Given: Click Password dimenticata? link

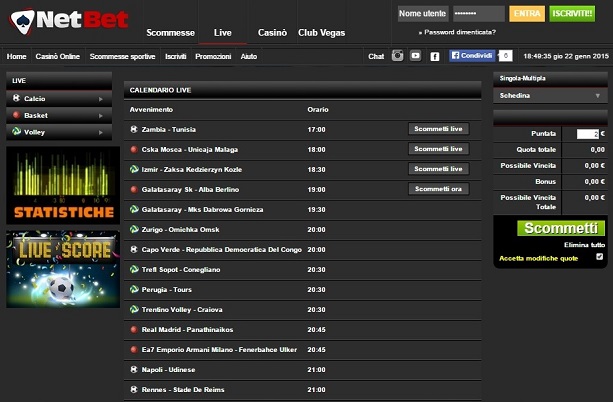Looking at the screenshot, I should click(x=457, y=32).
